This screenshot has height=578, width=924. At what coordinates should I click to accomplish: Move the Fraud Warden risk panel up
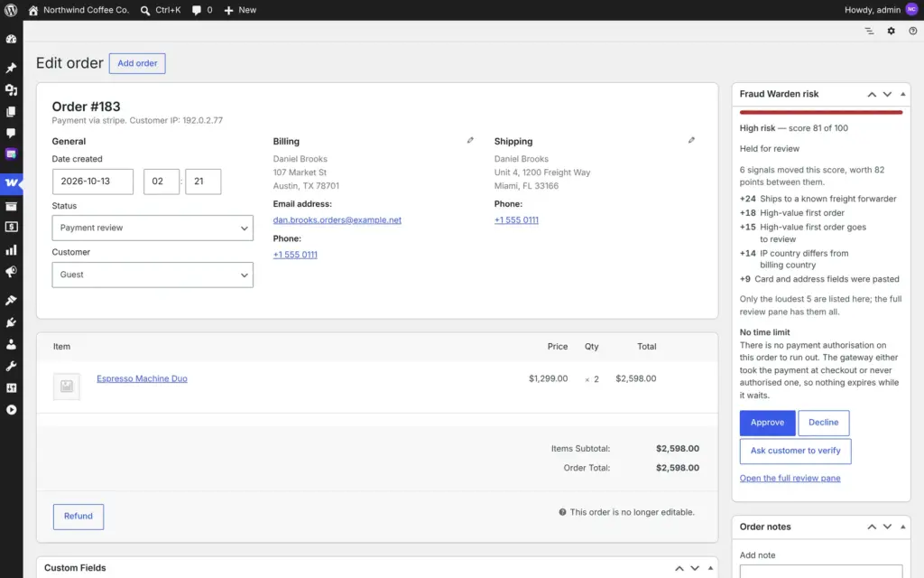click(872, 94)
